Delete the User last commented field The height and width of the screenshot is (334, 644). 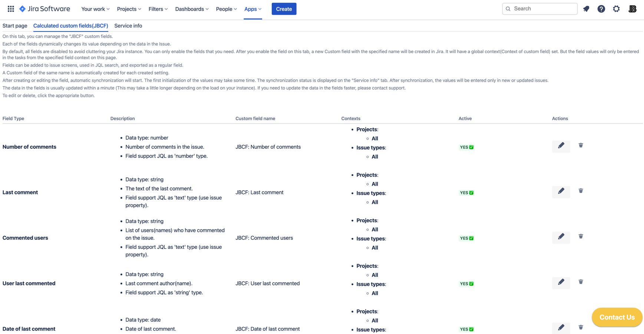[x=581, y=282]
